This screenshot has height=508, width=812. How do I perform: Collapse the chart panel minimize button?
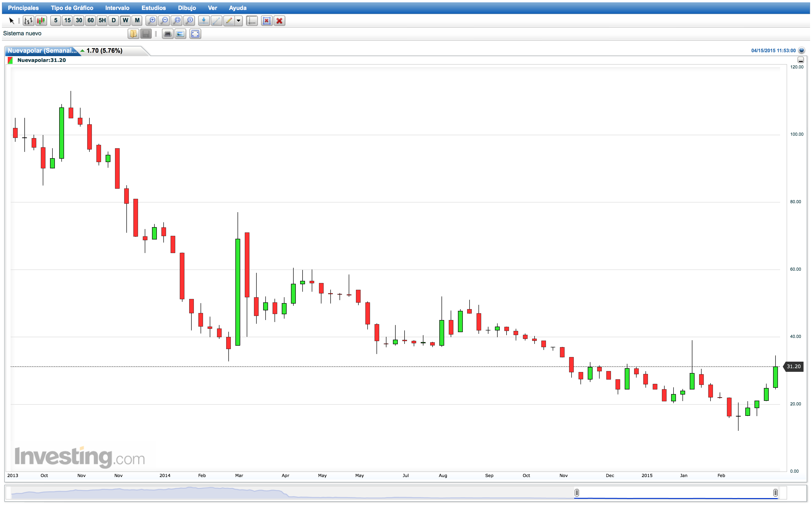point(801,60)
